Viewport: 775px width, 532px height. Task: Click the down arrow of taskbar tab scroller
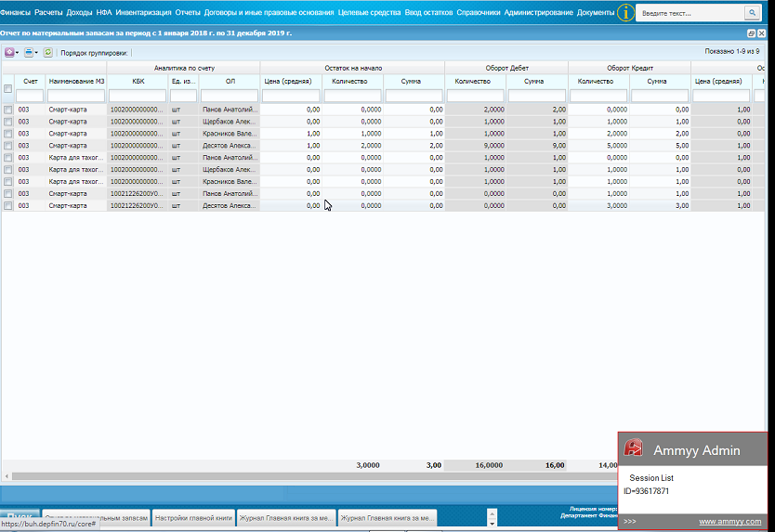click(492, 524)
